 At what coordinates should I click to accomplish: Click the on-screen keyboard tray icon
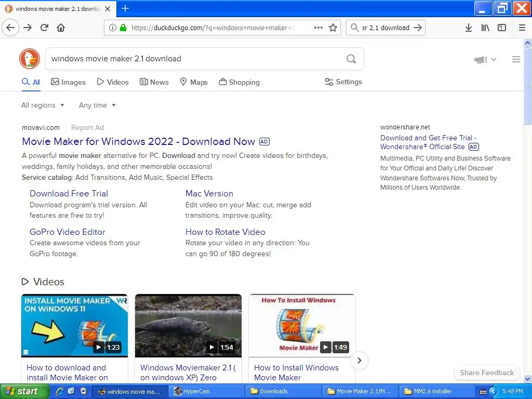point(483,392)
